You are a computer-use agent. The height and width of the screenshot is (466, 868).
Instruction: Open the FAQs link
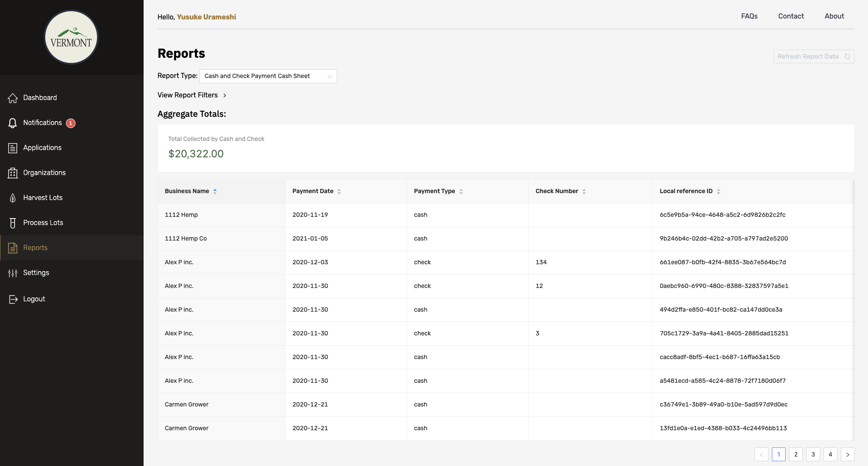click(x=749, y=16)
